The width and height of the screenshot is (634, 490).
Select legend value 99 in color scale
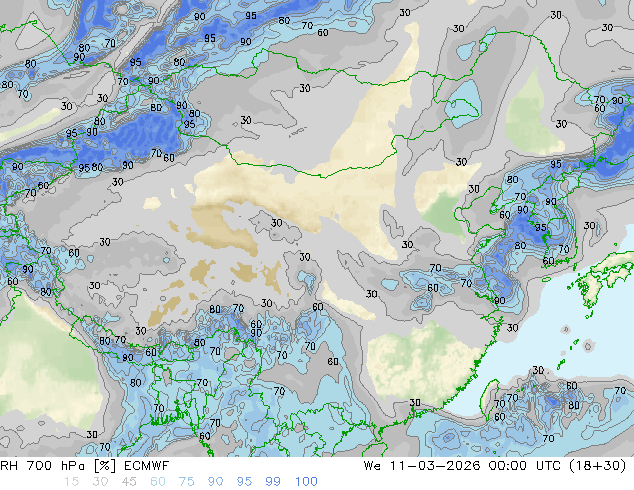pyautogui.click(x=273, y=482)
